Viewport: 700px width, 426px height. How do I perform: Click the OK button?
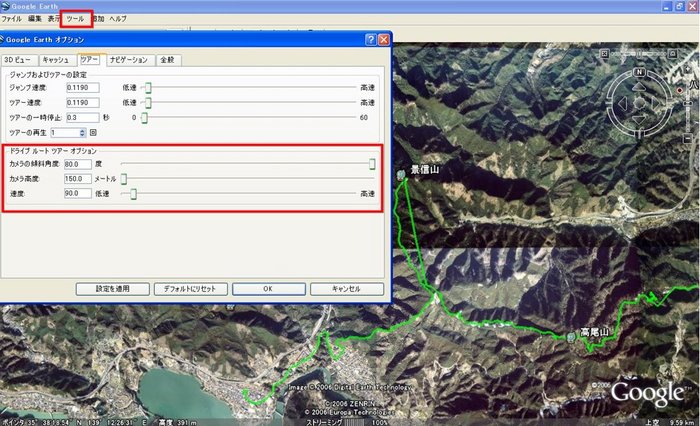click(269, 289)
